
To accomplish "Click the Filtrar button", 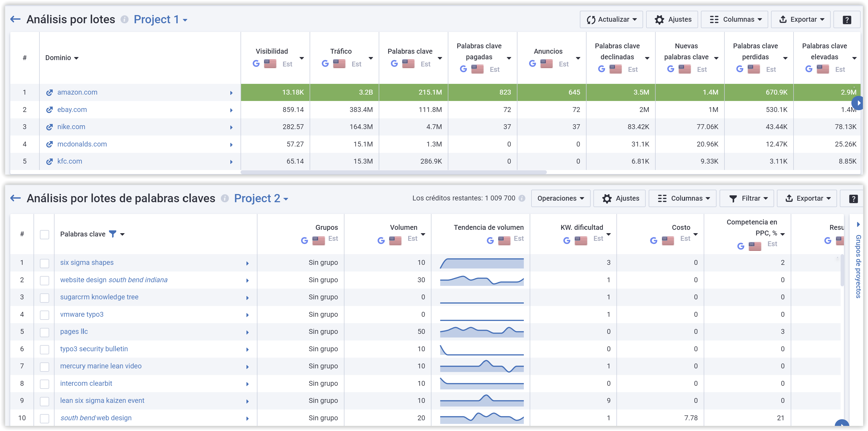I will [x=747, y=198].
